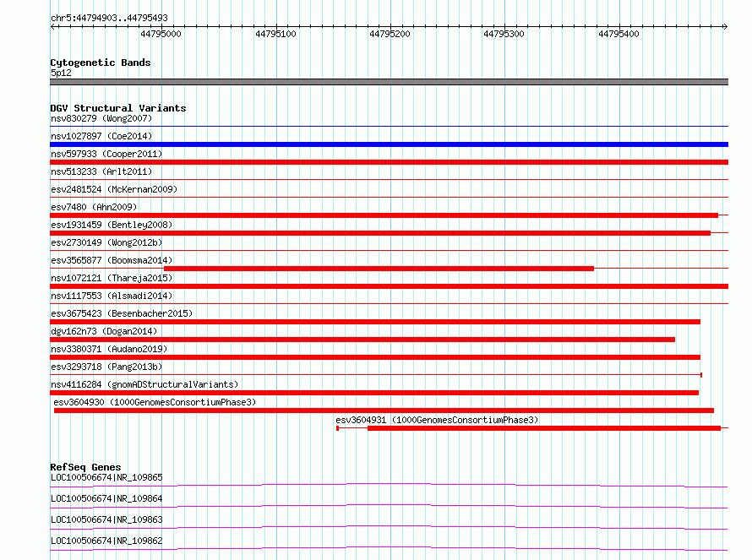Open the DGV Structural Variants track title
The width and height of the screenshot is (752, 560).
tap(118, 108)
